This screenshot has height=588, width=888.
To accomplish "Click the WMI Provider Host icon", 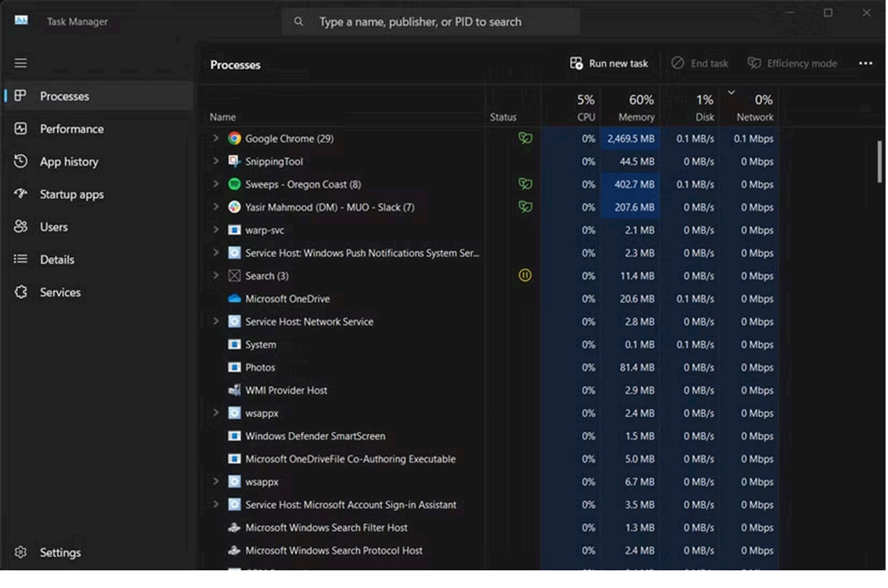I will tap(235, 390).
